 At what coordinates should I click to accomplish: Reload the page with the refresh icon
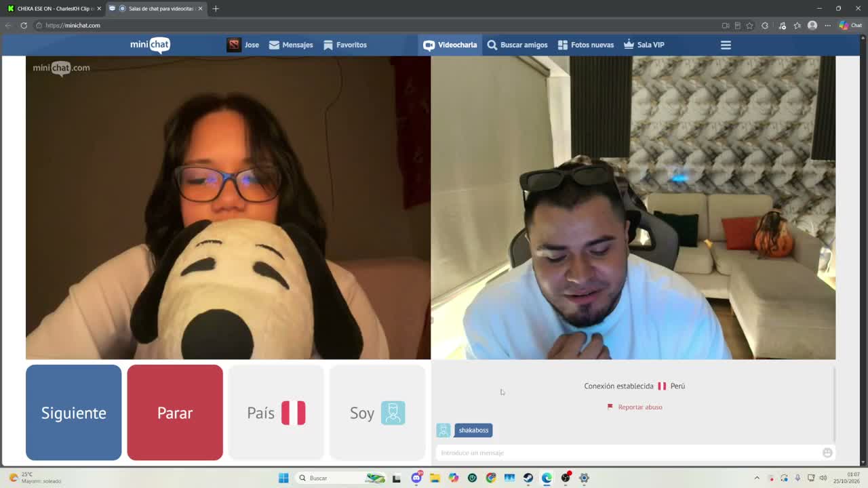tap(24, 25)
